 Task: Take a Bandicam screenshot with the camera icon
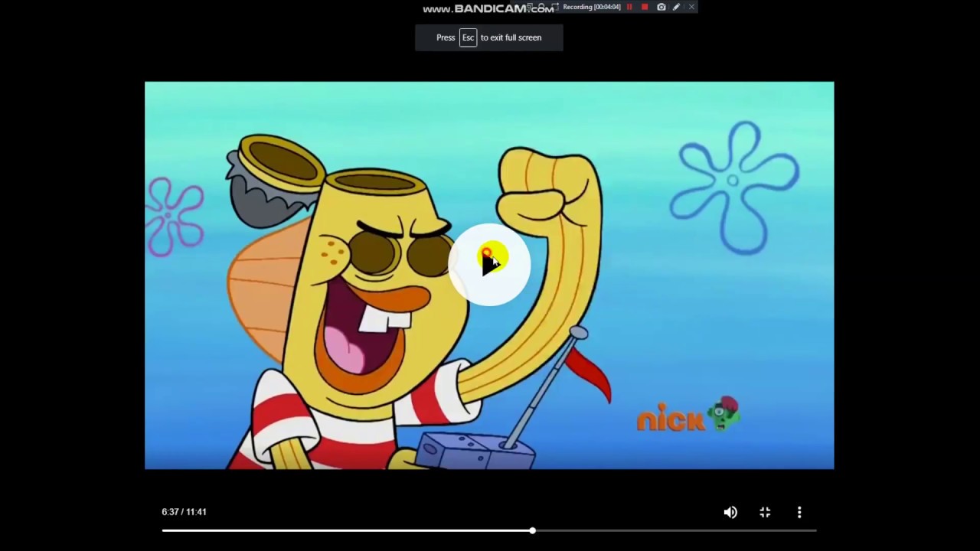(661, 7)
